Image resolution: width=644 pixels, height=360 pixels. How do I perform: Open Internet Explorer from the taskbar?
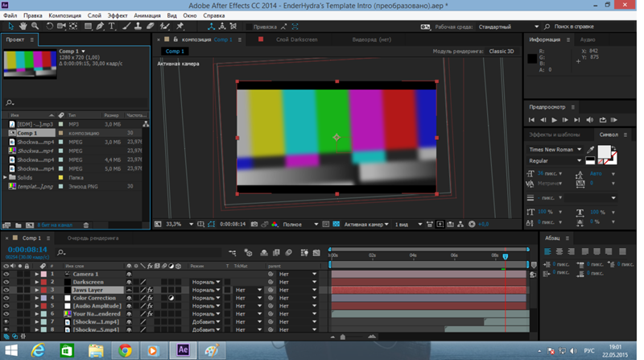point(38,350)
